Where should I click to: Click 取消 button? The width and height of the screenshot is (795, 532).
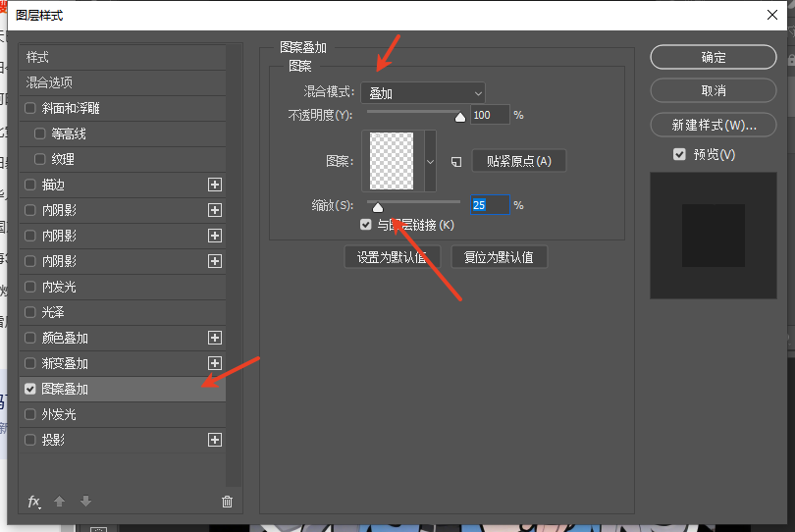pyautogui.click(x=714, y=90)
